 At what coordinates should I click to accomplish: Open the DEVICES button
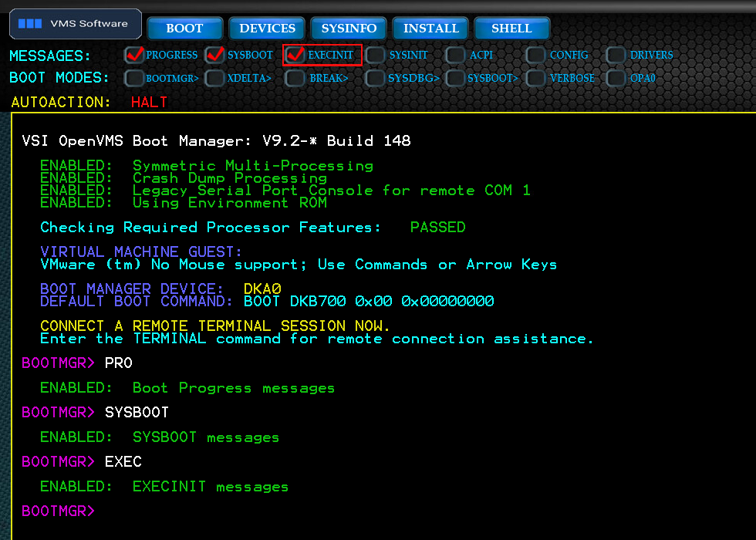click(267, 29)
